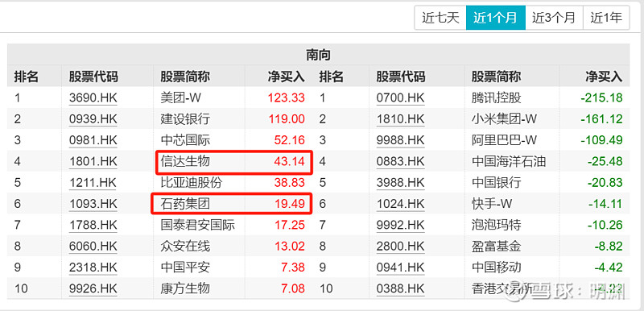Click the net sell value -215.18
The height and width of the screenshot is (311, 644).
pos(601,97)
